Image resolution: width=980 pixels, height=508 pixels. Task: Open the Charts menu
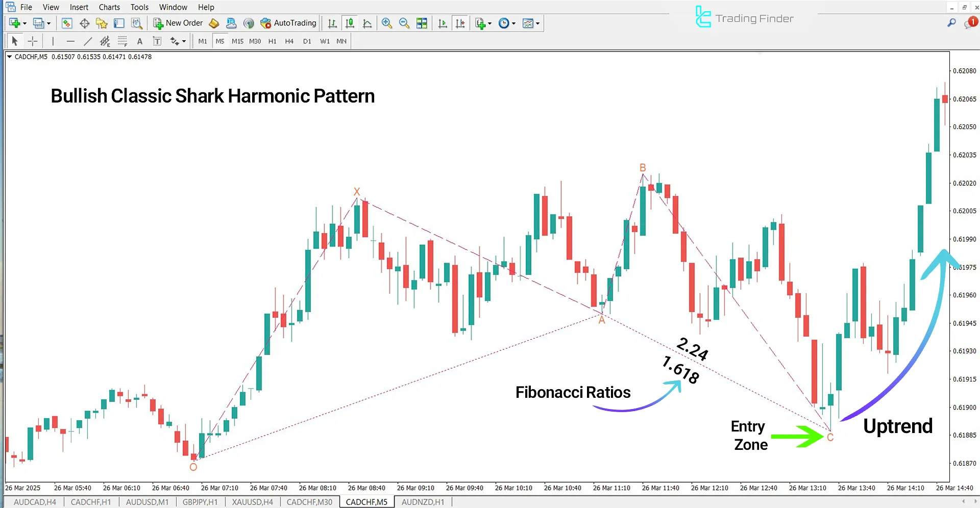[109, 7]
